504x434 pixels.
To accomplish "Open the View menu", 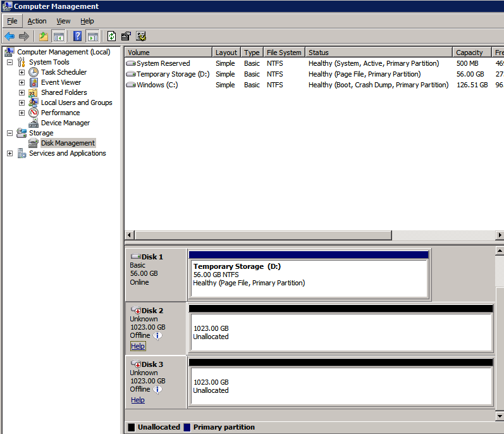I will (x=63, y=22).
